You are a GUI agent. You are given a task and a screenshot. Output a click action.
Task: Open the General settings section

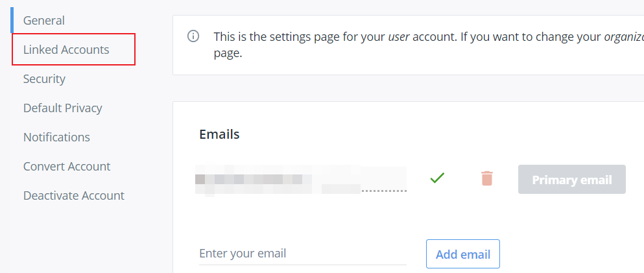pyautogui.click(x=44, y=20)
